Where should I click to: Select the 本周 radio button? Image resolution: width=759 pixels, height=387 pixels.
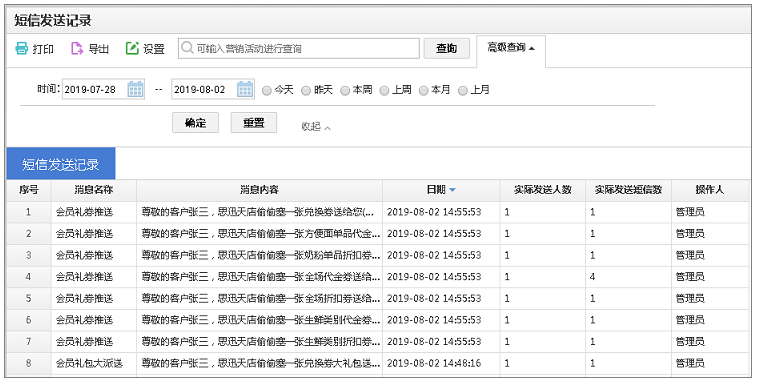pos(345,91)
